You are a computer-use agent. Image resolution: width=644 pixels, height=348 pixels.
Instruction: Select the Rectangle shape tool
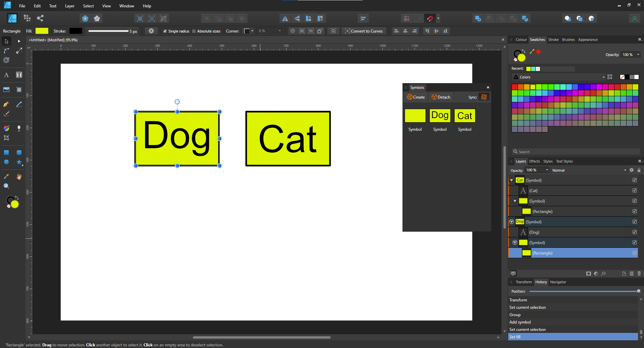(6, 153)
